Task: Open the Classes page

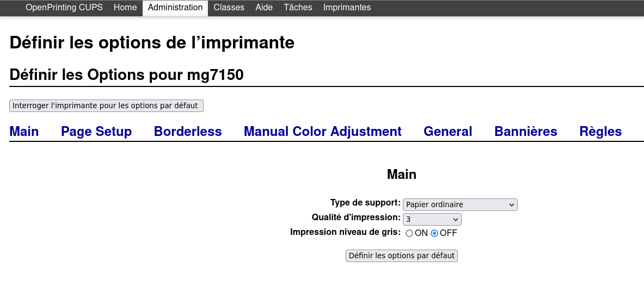Action: tap(229, 8)
